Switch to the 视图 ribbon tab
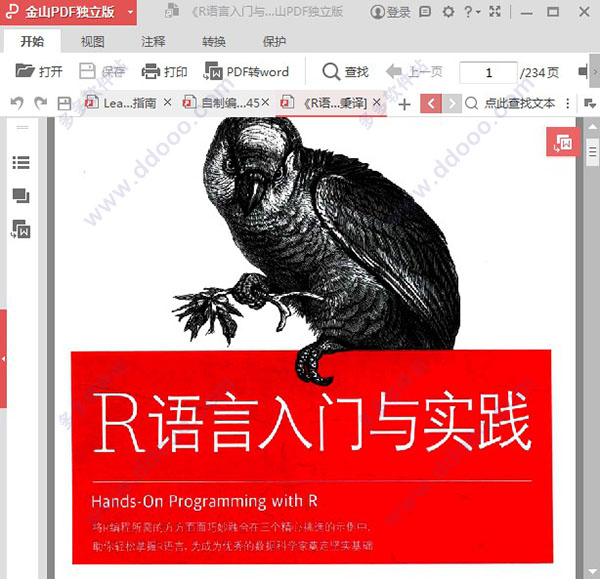This screenshot has height=579, width=600. (x=93, y=41)
